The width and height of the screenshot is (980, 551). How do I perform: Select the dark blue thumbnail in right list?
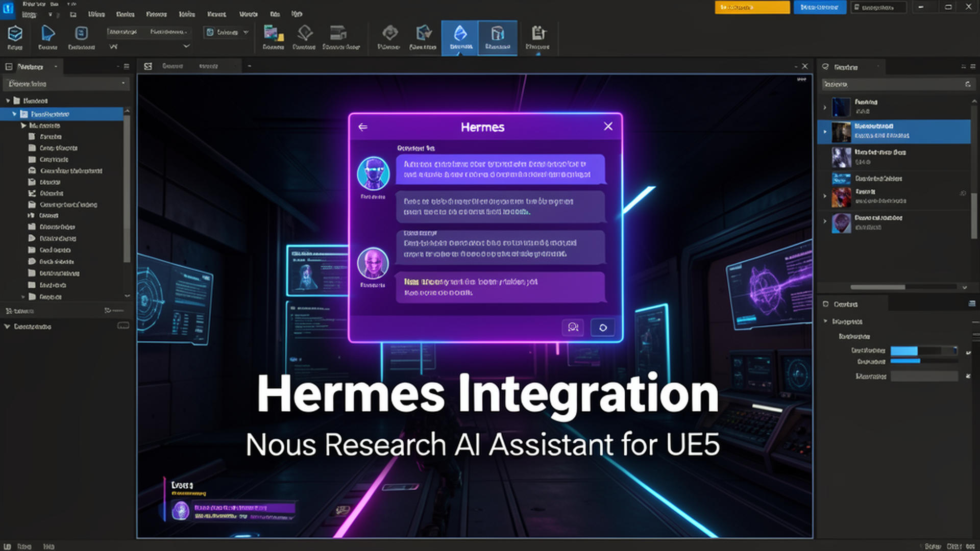point(841,107)
